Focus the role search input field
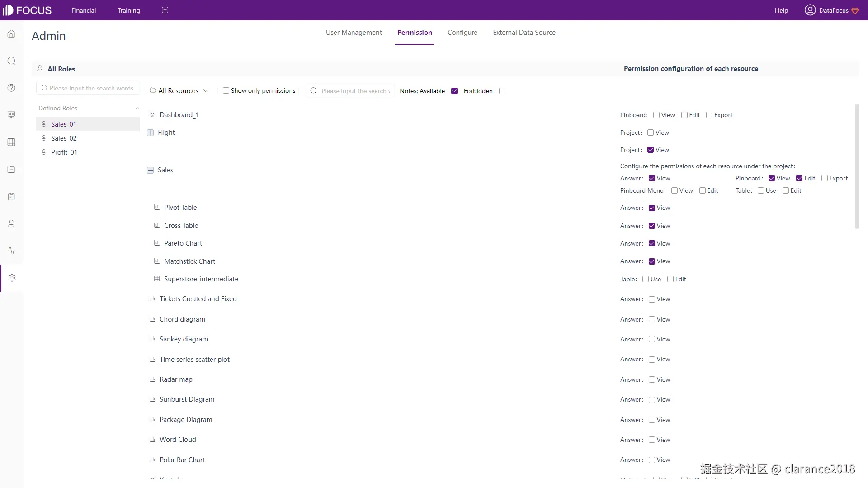868x488 pixels. click(x=88, y=88)
